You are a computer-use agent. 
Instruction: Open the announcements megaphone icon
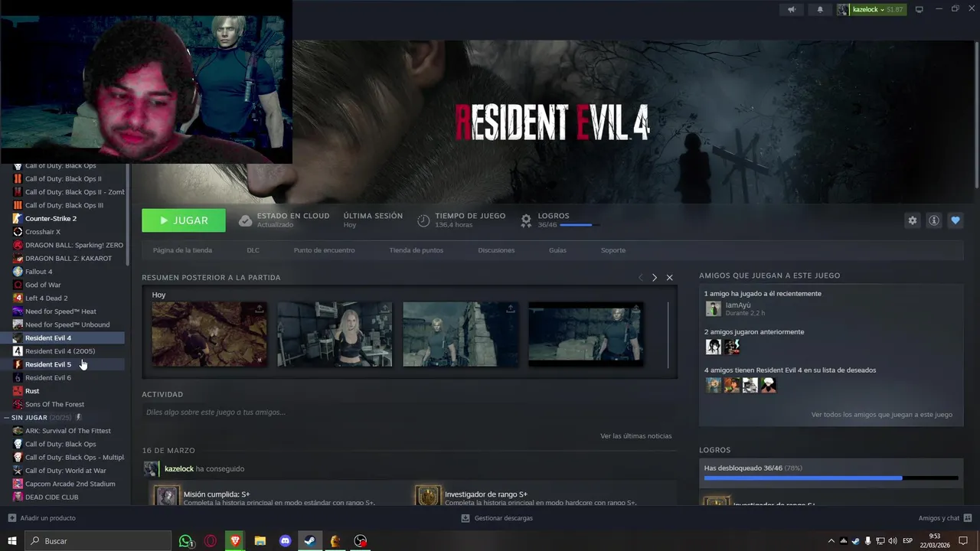tap(792, 9)
